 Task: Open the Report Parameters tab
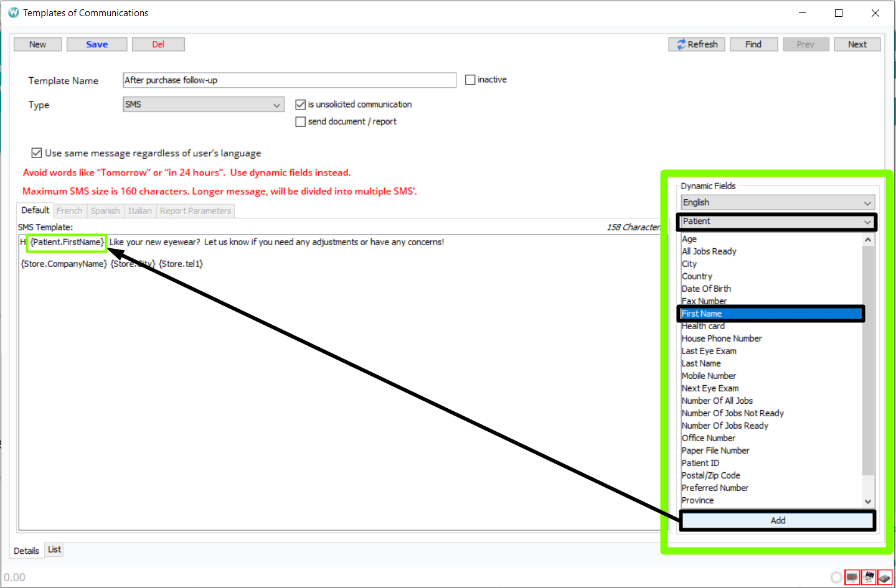[x=195, y=210]
